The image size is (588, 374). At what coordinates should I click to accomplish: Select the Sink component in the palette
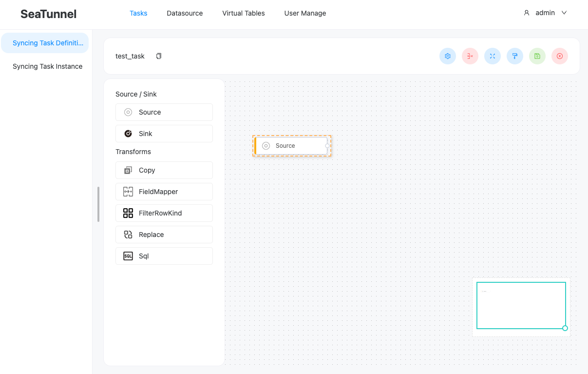164,134
